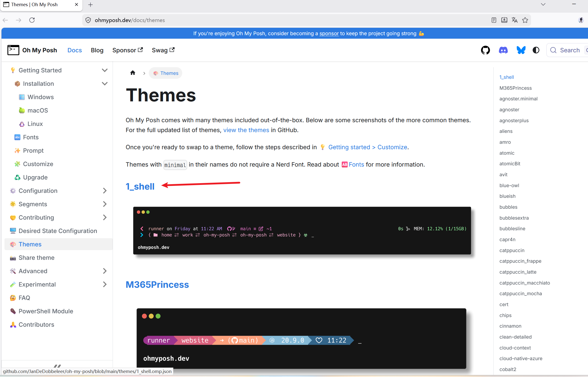The height and width of the screenshot is (377, 588).
Task: Open the Sponsor external link
Action: 128,50
